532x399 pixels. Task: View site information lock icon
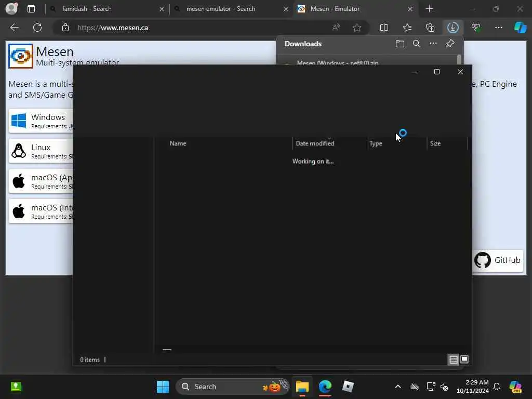pos(65,28)
